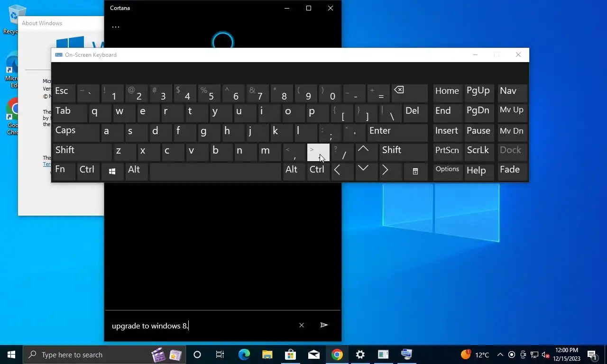
Task: Tap the Del key
Action: pos(415,113)
